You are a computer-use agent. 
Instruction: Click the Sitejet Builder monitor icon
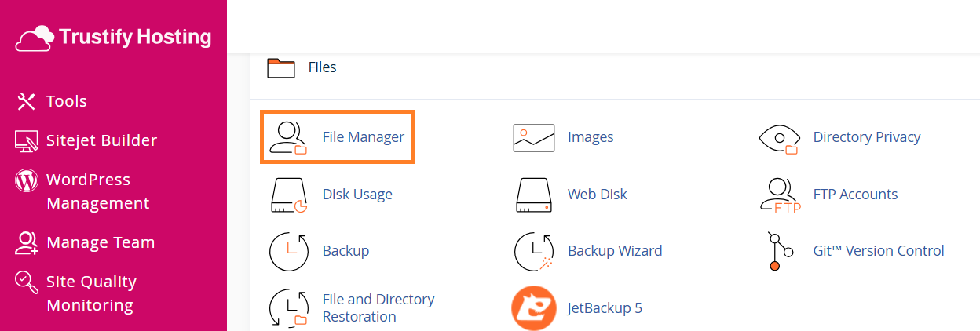[x=26, y=141]
